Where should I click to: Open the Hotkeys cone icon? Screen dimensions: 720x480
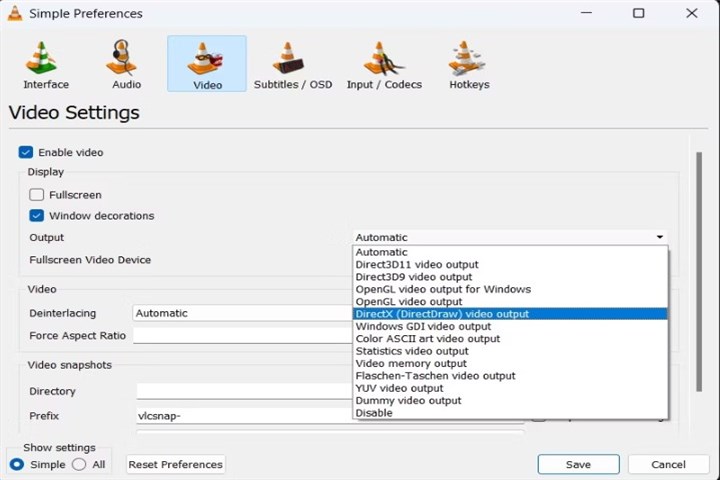point(467,58)
